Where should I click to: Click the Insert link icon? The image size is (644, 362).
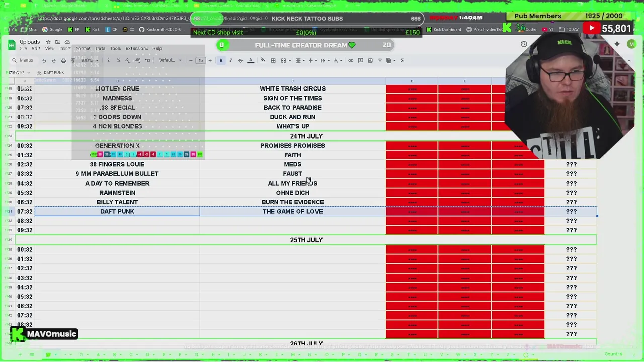coord(351,60)
